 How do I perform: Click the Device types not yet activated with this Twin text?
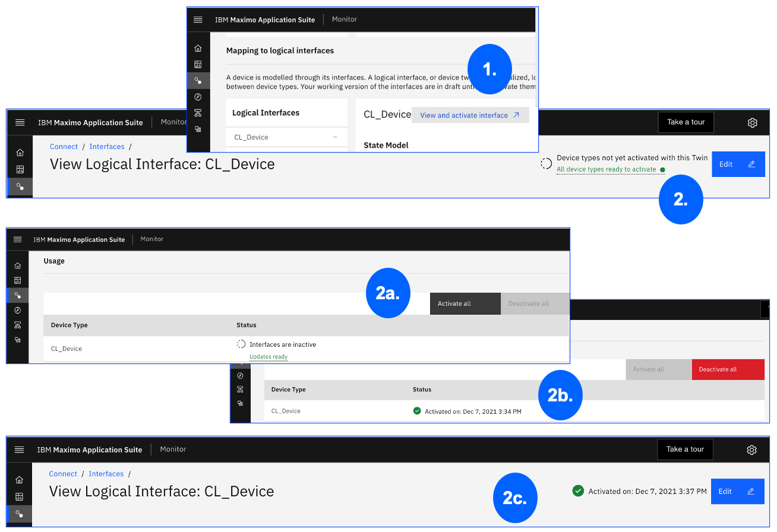tap(632, 158)
